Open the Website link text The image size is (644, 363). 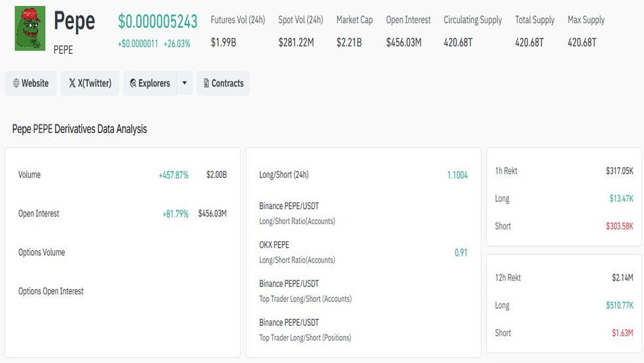click(x=35, y=84)
